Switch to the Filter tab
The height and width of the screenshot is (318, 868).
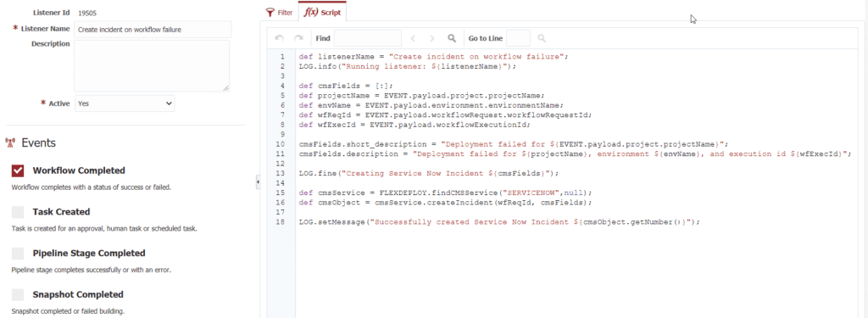click(280, 12)
